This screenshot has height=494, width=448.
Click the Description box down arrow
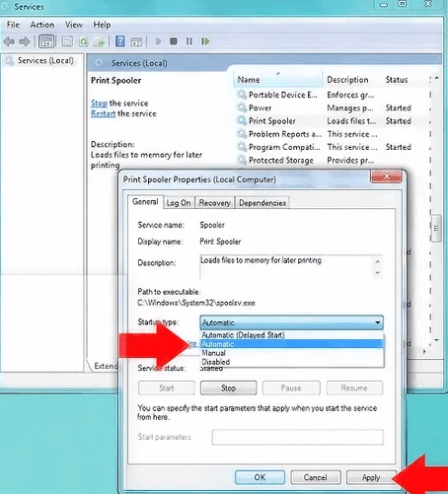click(378, 273)
